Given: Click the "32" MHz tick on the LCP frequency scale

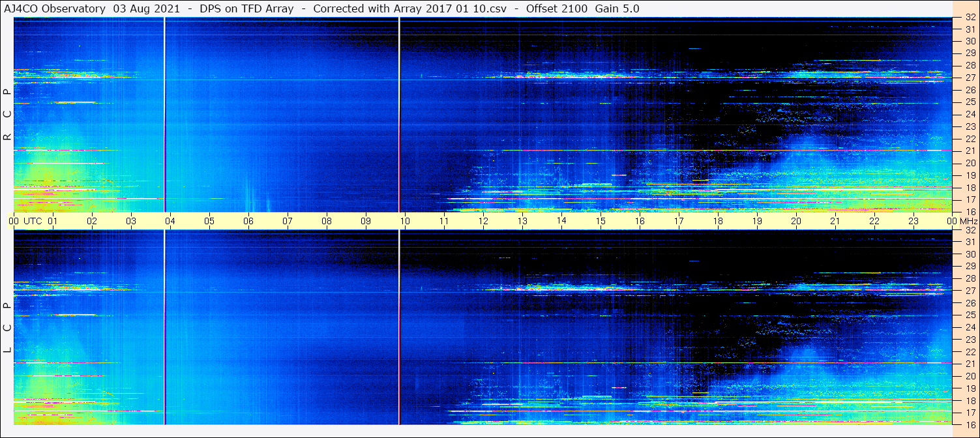Looking at the screenshot, I should [970, 230].
